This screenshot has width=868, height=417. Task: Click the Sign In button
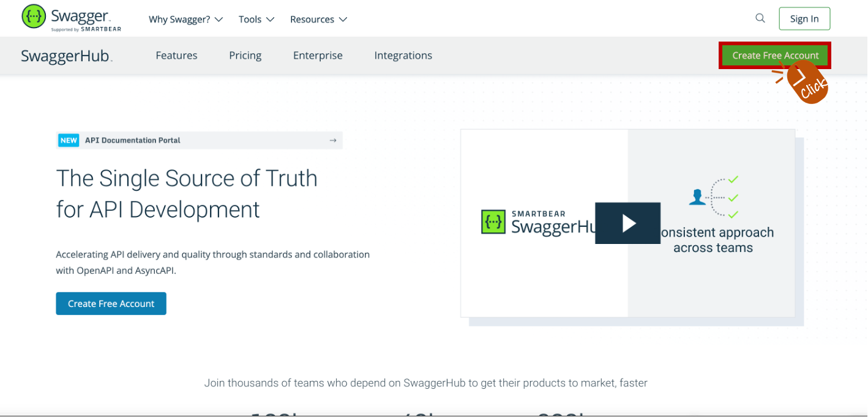point(804,19)
